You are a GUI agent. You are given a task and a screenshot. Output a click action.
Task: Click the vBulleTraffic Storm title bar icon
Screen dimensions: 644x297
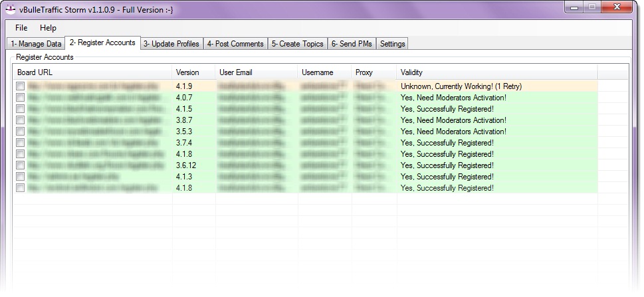pos(11,9)
